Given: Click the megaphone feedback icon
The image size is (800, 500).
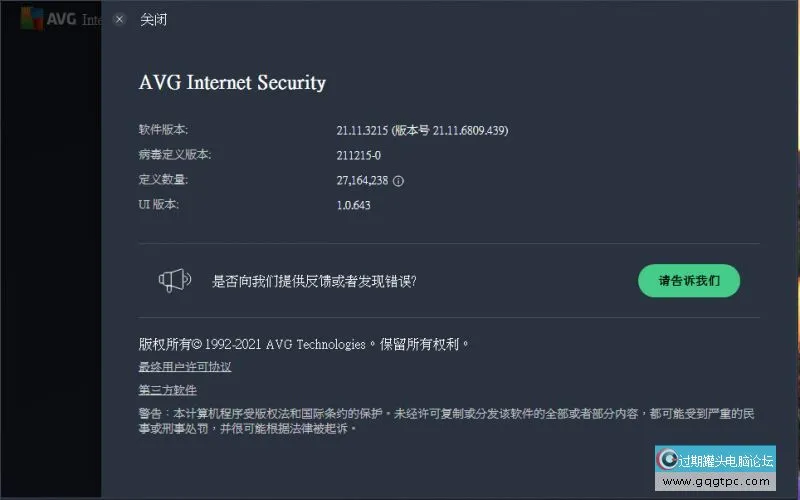Looking at the screenshot, I should (175, 281).
